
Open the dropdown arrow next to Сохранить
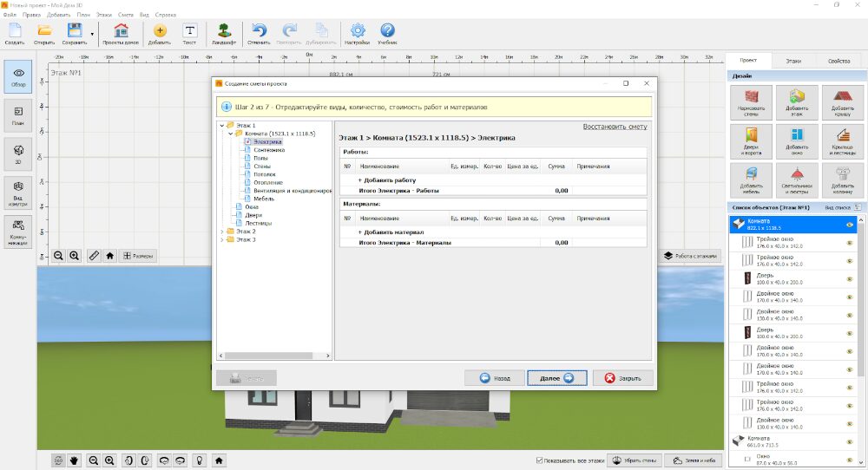click(92, 35)
